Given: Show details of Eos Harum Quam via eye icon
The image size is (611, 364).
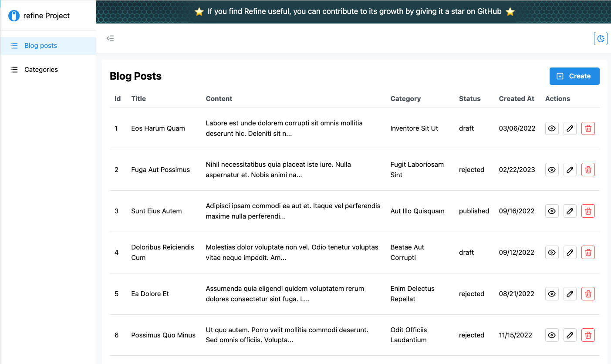Looking at the screenshot, I should pyautogui.click(x=551, y=128).
